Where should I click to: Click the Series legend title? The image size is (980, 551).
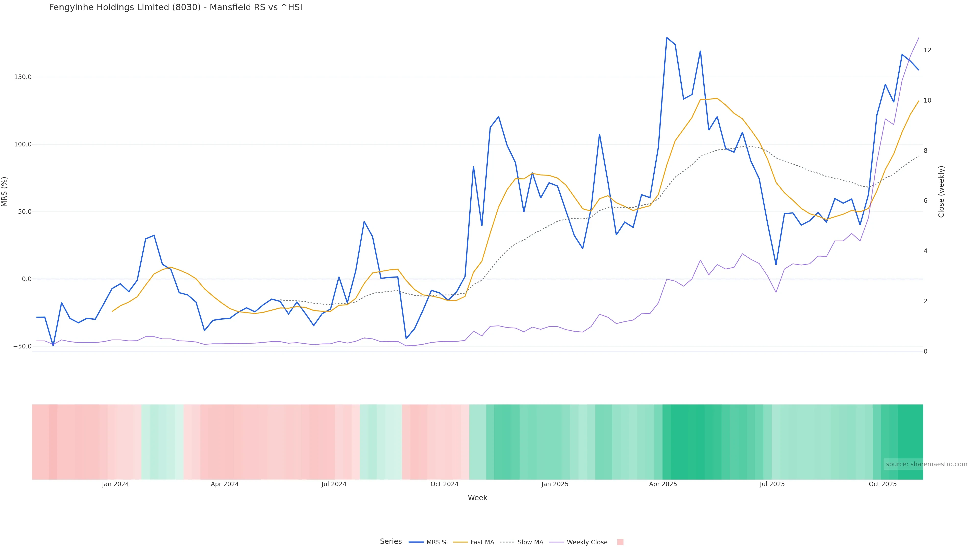(x=391, y=542)
